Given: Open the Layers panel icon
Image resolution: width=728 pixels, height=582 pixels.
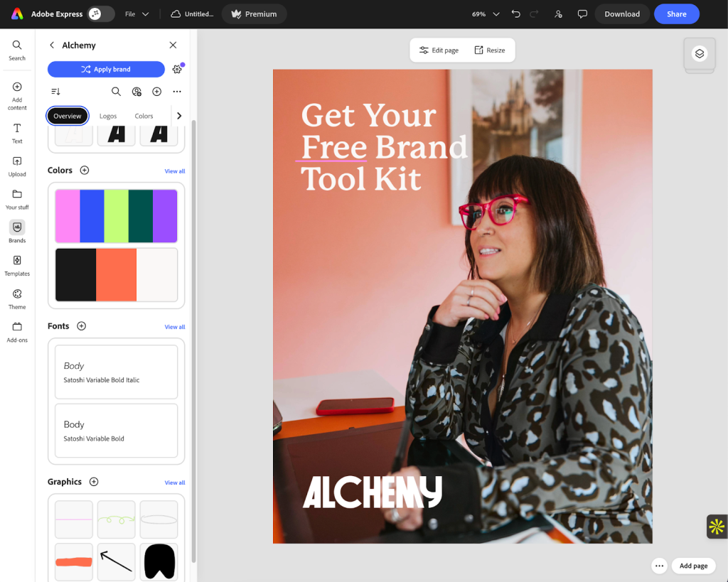Looking at the screenshot, I should 700,54.
